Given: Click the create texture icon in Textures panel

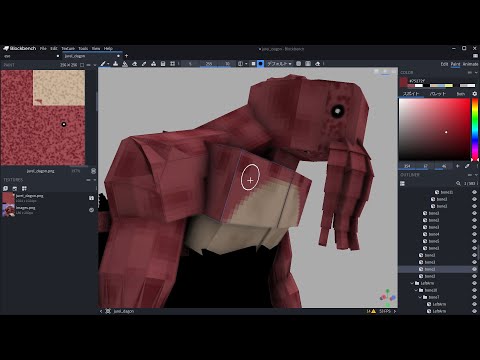Looking at the screenshot, I should tap(15, 188).
